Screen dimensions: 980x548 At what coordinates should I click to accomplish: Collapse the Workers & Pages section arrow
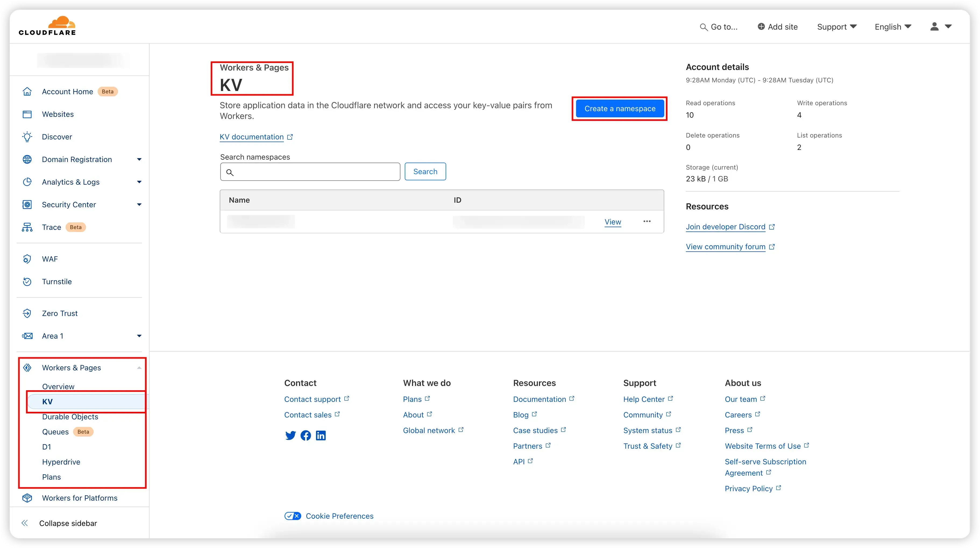click(139, 367)
